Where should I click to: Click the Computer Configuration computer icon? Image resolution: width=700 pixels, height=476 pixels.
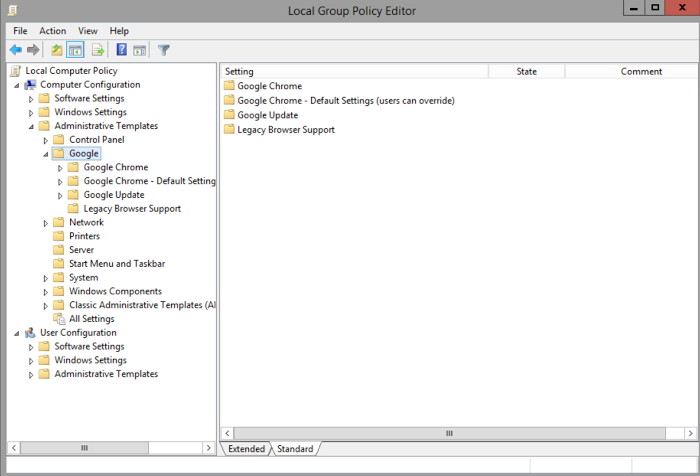[x=30, y=84]
